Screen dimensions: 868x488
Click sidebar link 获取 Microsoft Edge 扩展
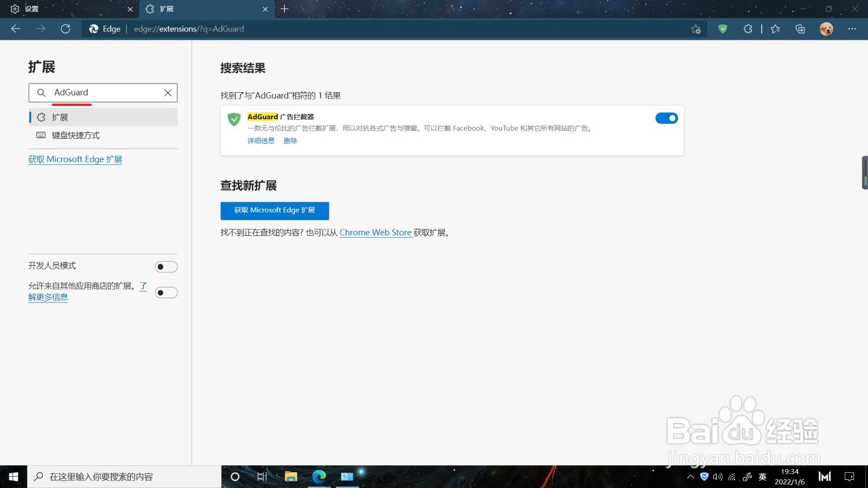pos(75,159)
